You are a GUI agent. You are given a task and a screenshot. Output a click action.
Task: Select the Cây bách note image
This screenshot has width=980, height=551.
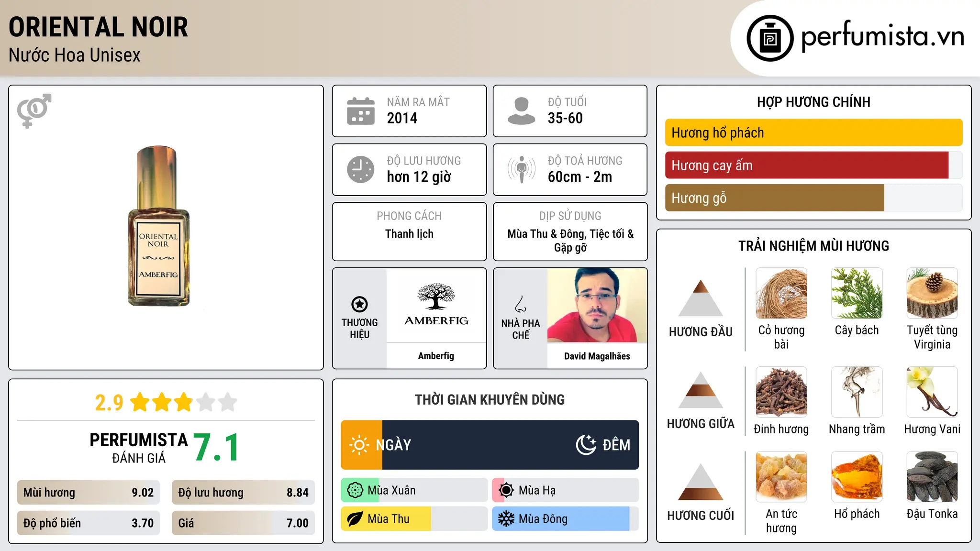coord(857,293)
